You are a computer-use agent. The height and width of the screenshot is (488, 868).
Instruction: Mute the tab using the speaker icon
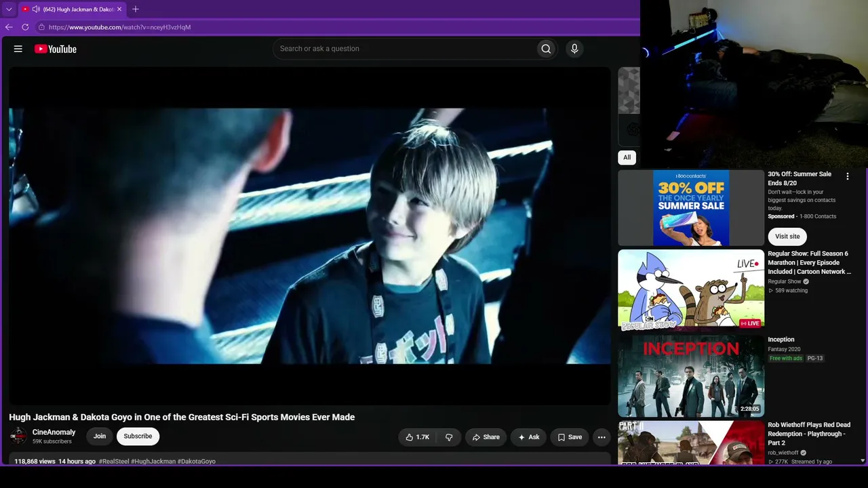(x=36, y=9)
